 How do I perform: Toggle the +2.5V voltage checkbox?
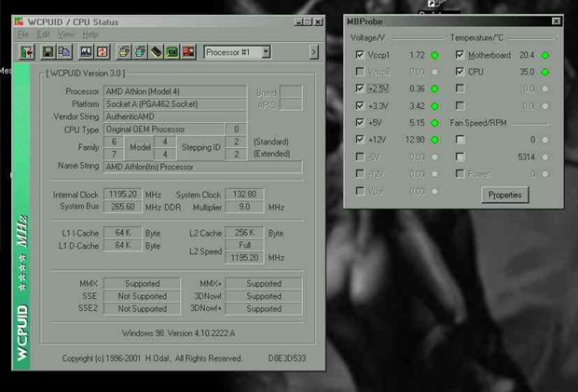[360, 88]
